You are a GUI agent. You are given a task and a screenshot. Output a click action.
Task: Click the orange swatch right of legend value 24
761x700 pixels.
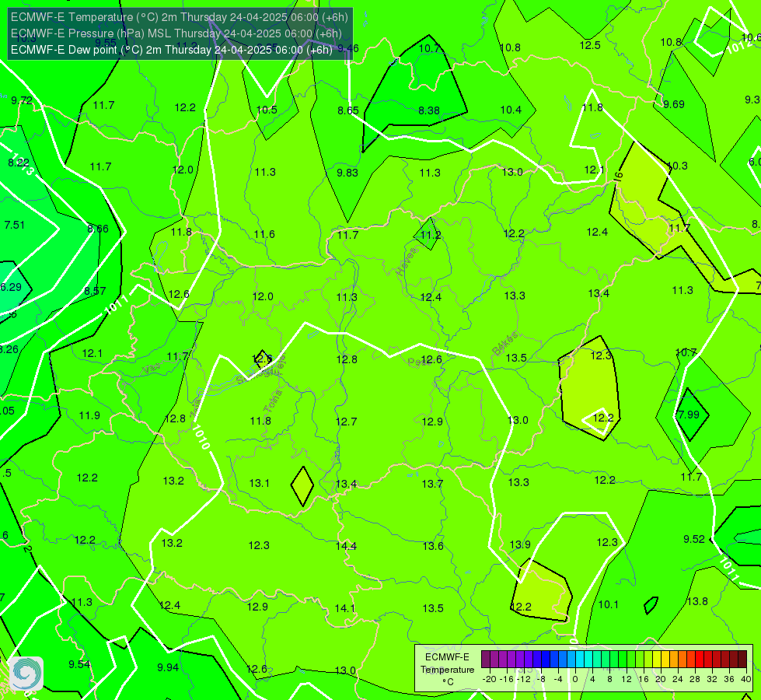click(682, 660)
